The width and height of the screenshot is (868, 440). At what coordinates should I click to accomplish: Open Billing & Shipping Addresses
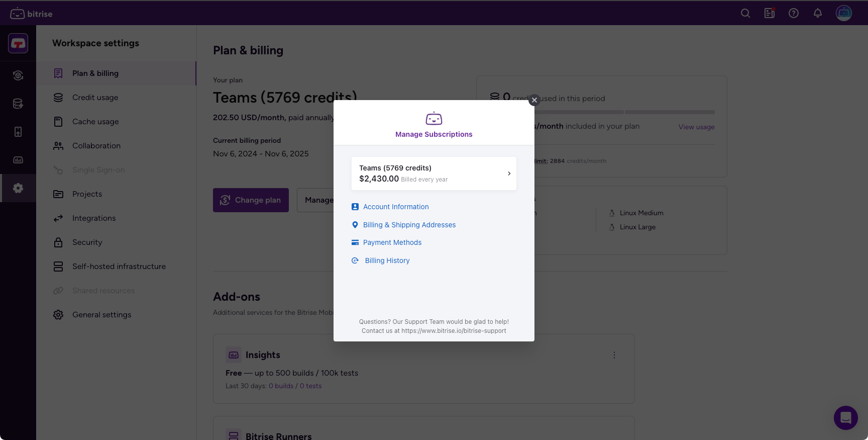point(409,225)
